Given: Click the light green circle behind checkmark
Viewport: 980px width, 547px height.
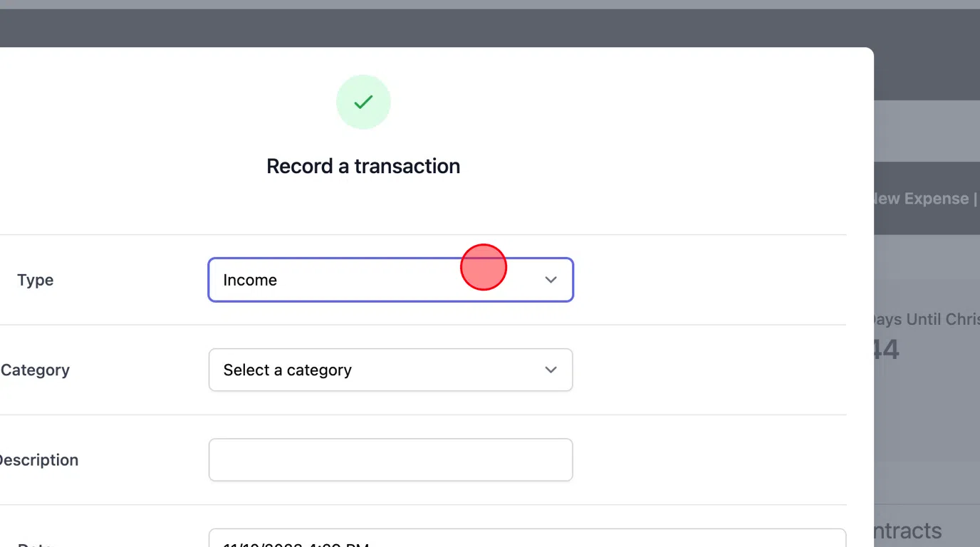Looking at the screenshot, I should (x=363, y=102).
